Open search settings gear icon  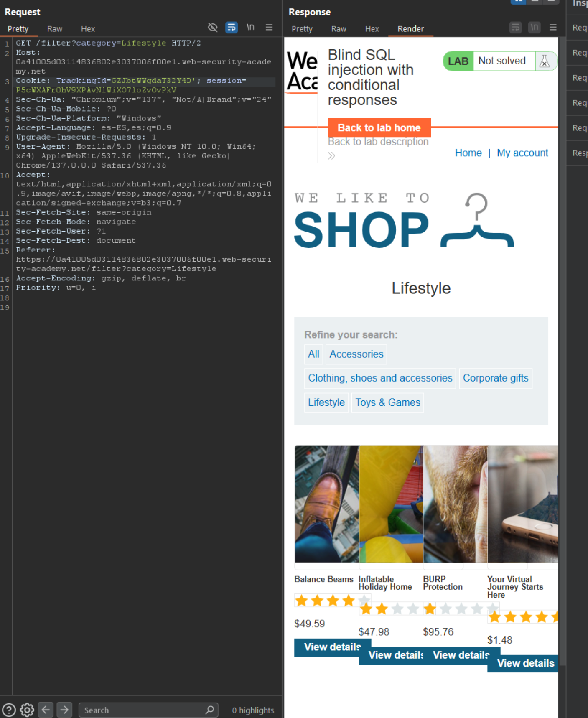[x=27, y=710]
